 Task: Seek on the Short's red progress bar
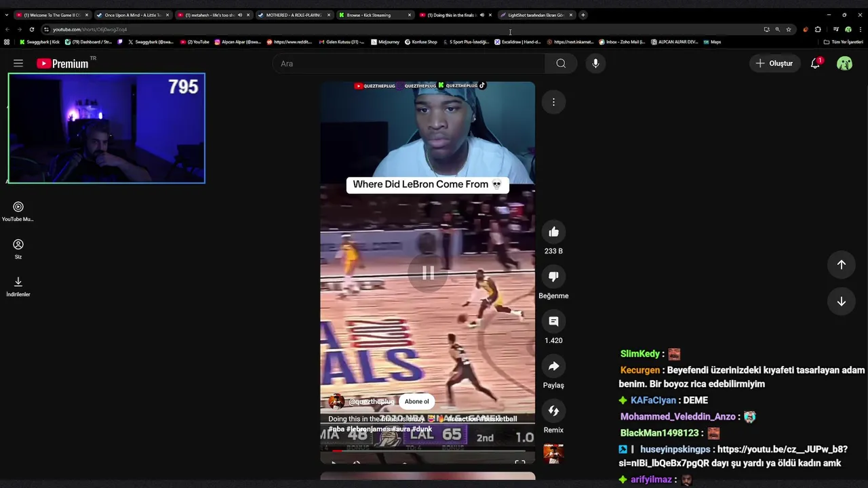(x=427, y=450)
